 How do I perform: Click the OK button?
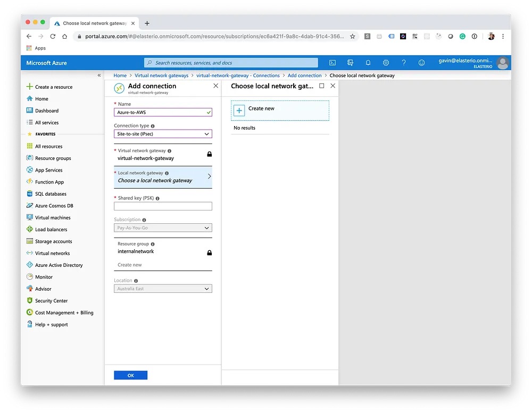131,375
